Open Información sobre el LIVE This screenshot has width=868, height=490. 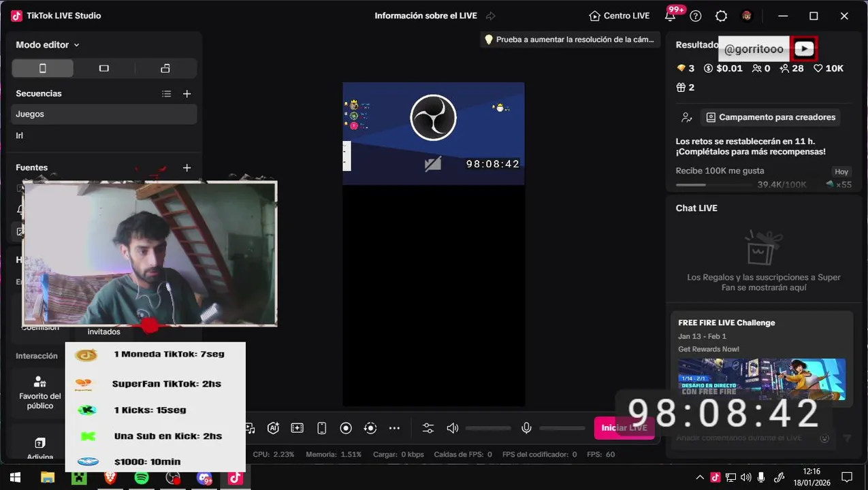pyautogui.click(x=425, y=16)
